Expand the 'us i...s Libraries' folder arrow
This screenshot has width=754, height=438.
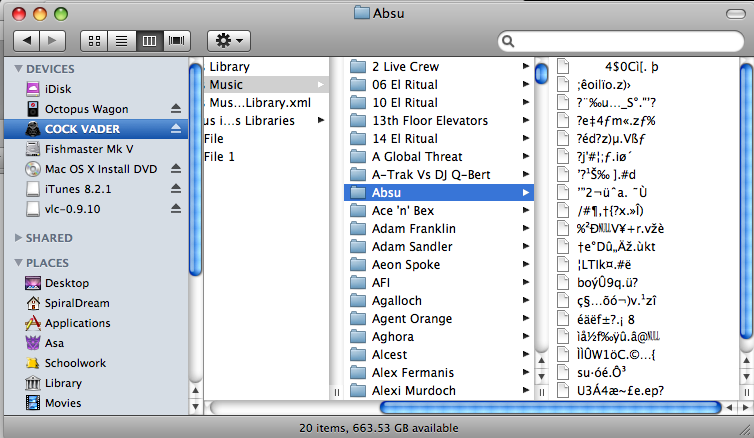[x=321, y=120]
